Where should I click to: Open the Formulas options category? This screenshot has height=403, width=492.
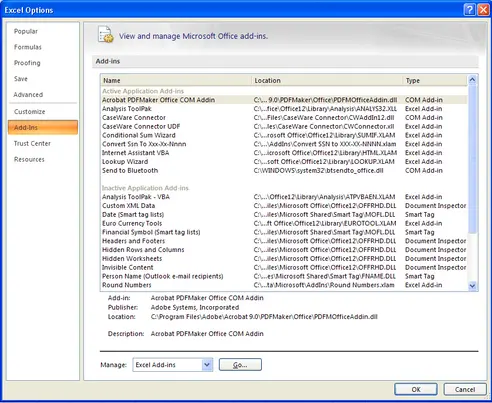28,47
